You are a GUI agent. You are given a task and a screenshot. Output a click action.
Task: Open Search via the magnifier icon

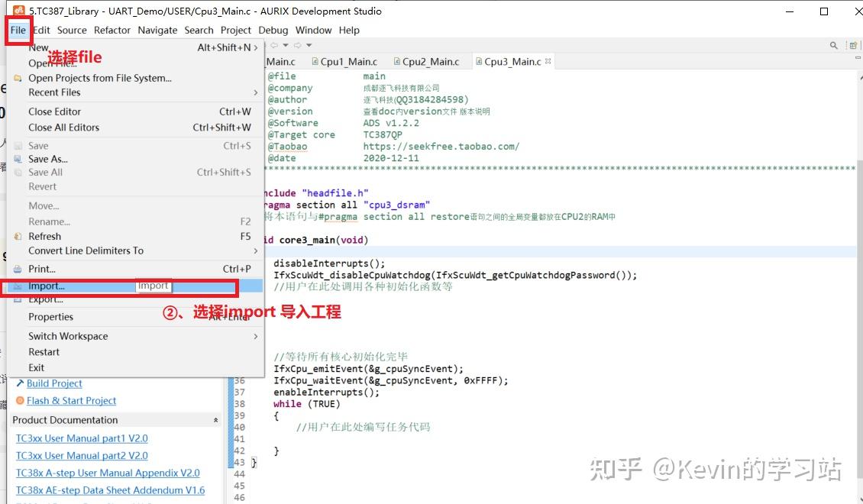(833, 46)
